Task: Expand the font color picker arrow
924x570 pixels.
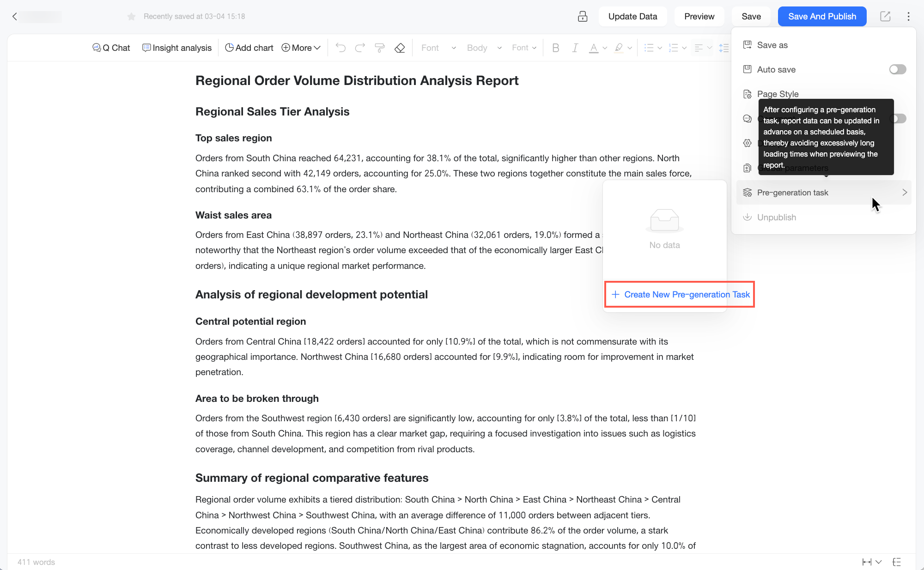Action: click(605, 48)
